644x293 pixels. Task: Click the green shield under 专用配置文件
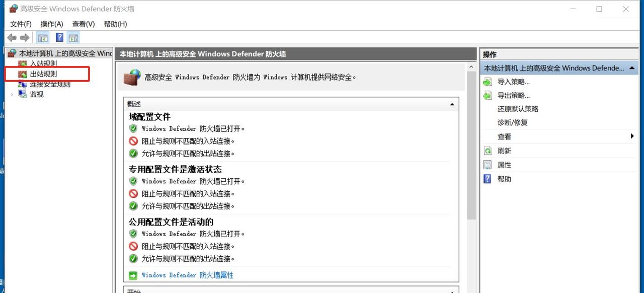(x=133, y=181)
